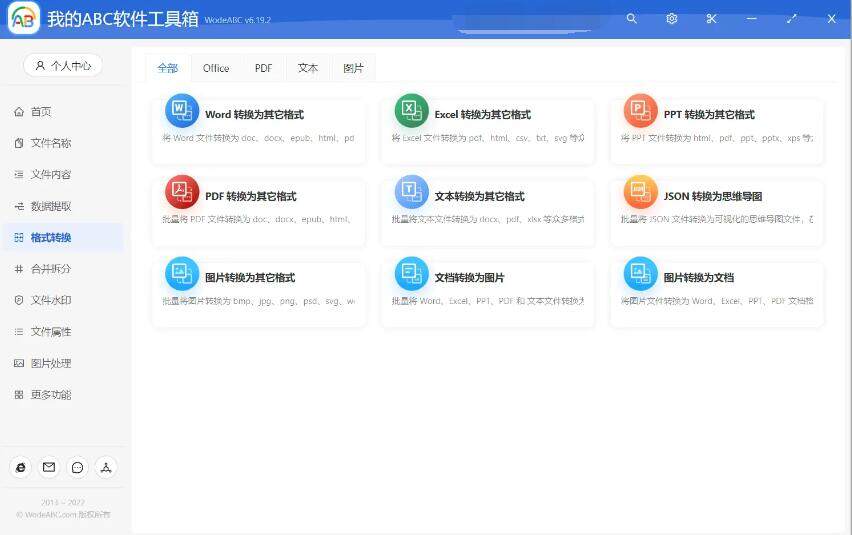Click the chat bubble icon at sidebar bottom
Image resolution: width=852 pixels, height=535 pixels.
point(77,468)
